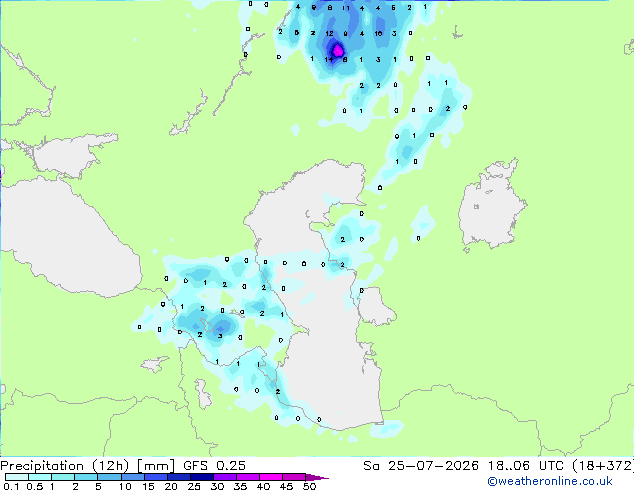Image resolution: width=634 pixels, height=490 pixels.
Task: Click the '18..06 UTC' time label
Action: 526,466
